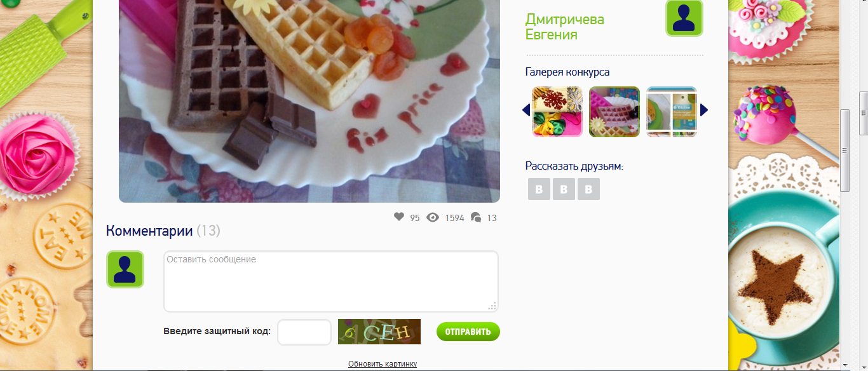The image size is (868, 371).
Task: Open author avatar next to Дмитричева Евгения
Action: [684, 18]
